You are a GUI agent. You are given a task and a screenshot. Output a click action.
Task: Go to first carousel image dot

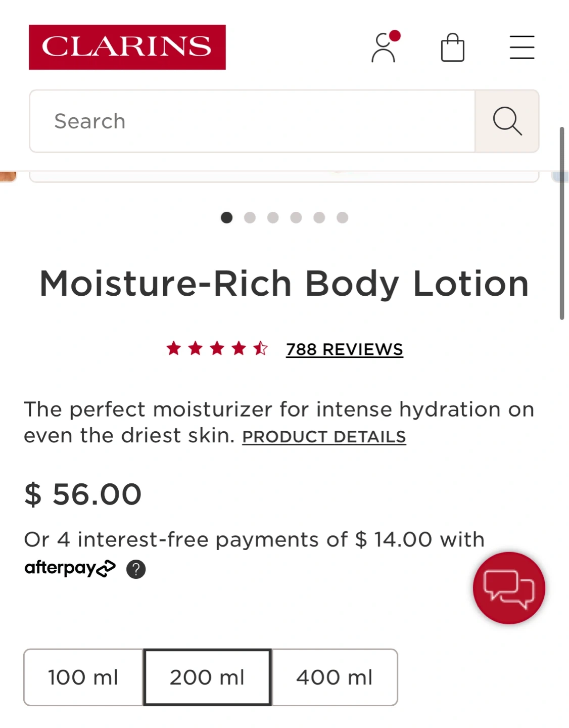(x=226, y=217)
